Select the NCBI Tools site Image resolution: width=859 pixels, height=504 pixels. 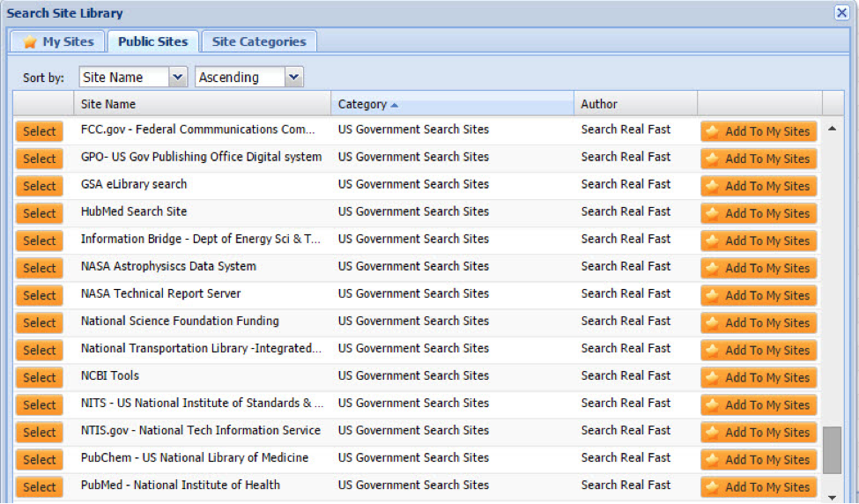40,378
